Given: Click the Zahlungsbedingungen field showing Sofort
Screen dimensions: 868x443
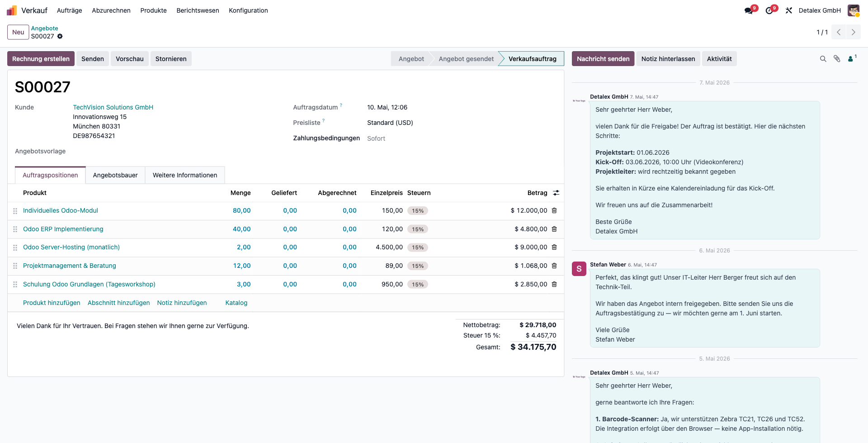Looking at the screenshot, I should tap(461, 138).
